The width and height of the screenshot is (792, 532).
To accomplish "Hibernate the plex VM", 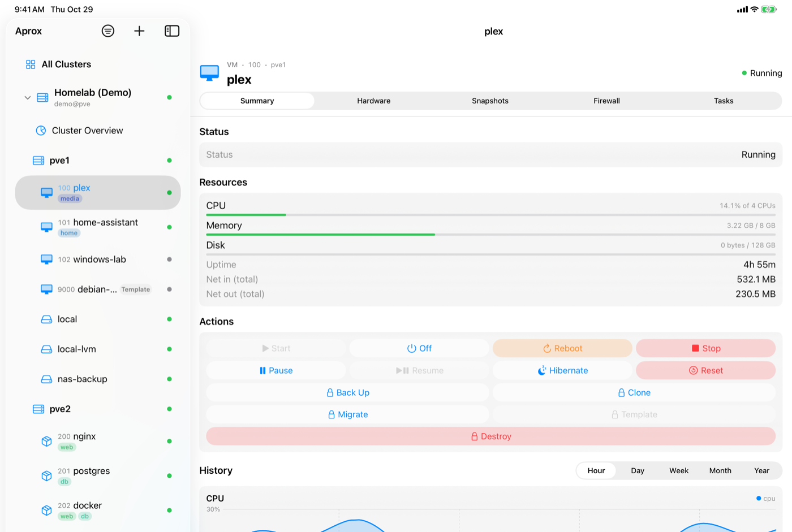I will [x=562, y=370].
